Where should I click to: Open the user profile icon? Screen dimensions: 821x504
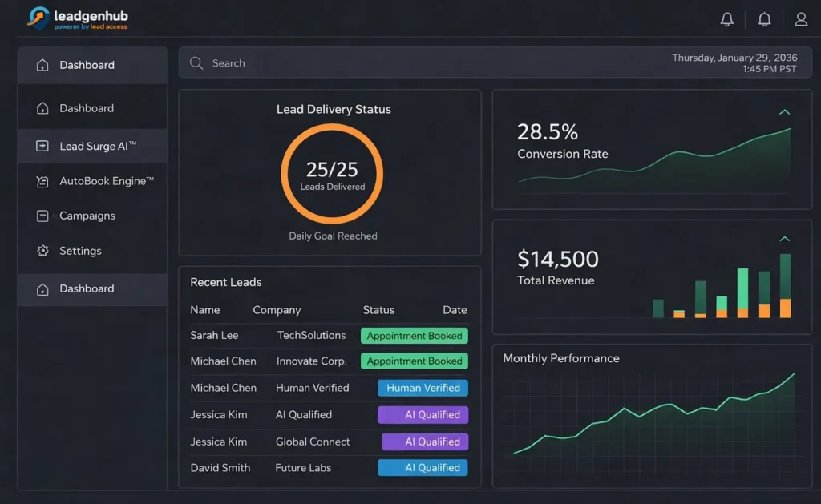pos(800,19)
